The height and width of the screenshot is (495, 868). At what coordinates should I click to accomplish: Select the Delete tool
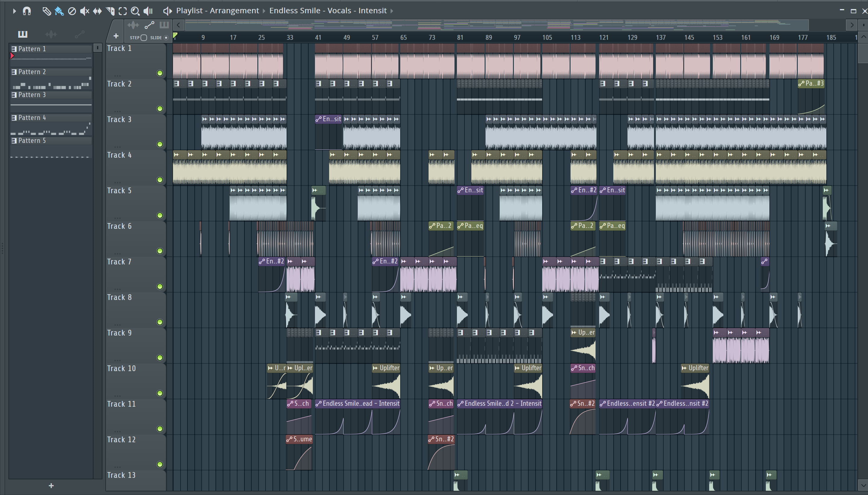click(72, 11)
